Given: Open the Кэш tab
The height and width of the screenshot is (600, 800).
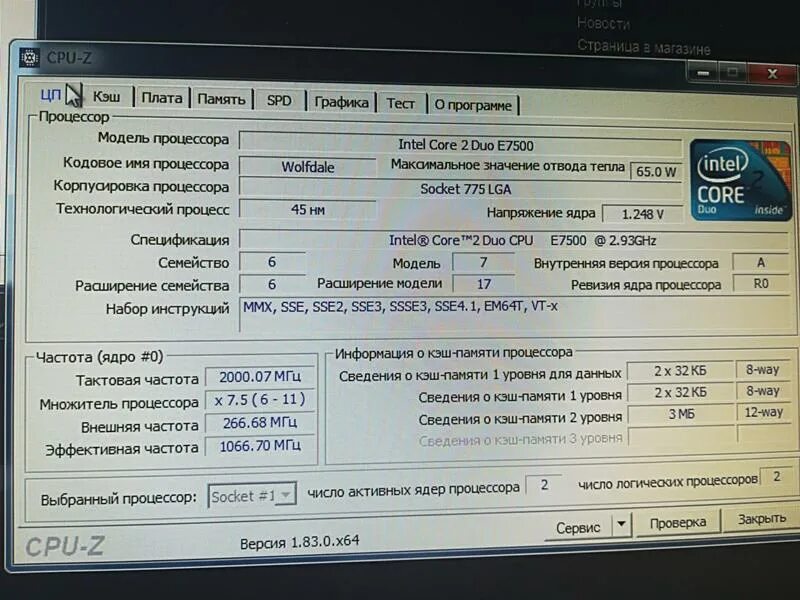Looking at the screenshot, I should point(107,96).
